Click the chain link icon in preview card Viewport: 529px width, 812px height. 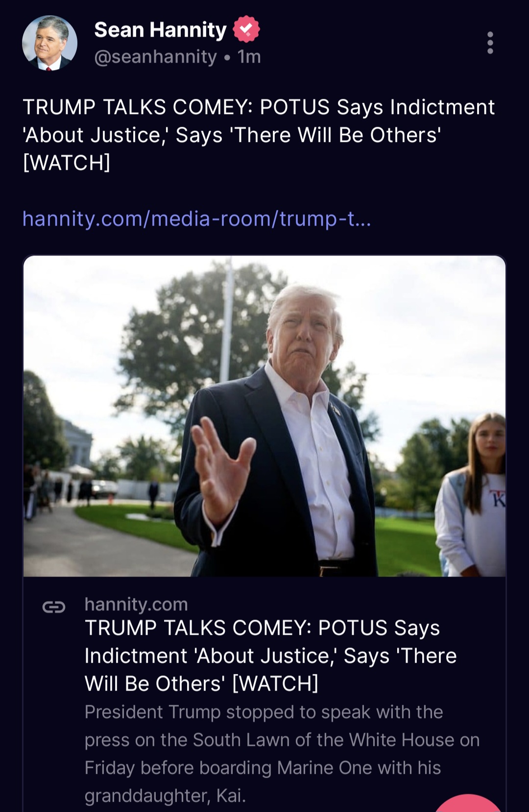coord(54,607)
